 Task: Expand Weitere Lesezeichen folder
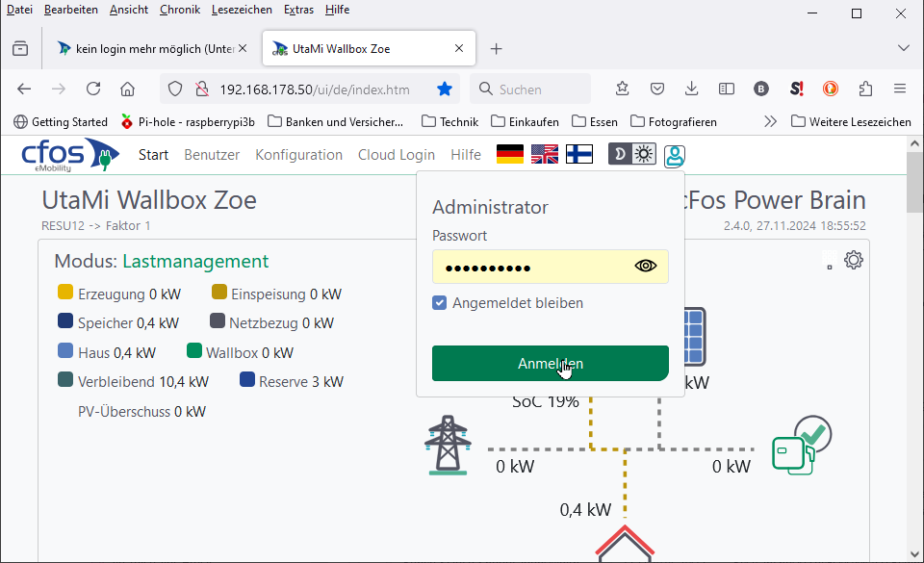pos(851,122)
